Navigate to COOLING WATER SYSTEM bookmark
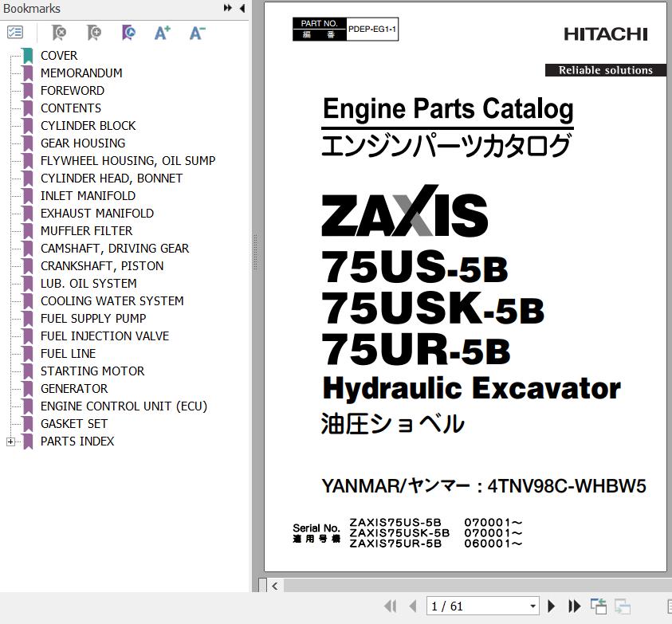Screen dimensions: 672x624 112,301
